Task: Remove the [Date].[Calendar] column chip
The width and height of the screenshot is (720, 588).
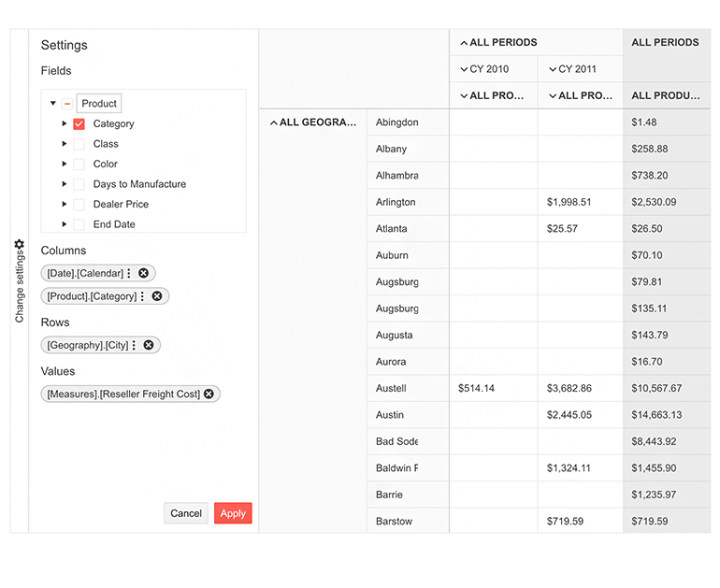Action: [143, 273]
